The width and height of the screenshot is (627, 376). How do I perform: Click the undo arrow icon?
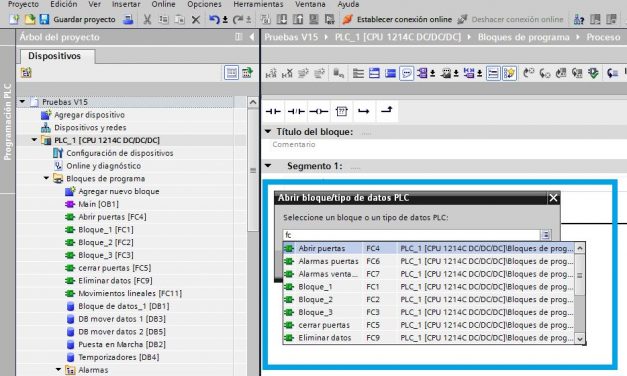pos(214,19)
